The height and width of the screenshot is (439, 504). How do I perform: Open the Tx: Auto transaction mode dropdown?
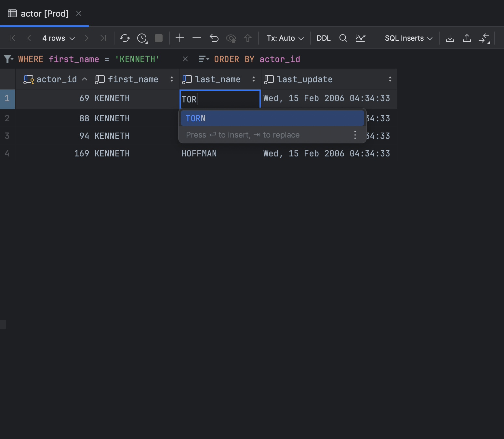(285, 38)
